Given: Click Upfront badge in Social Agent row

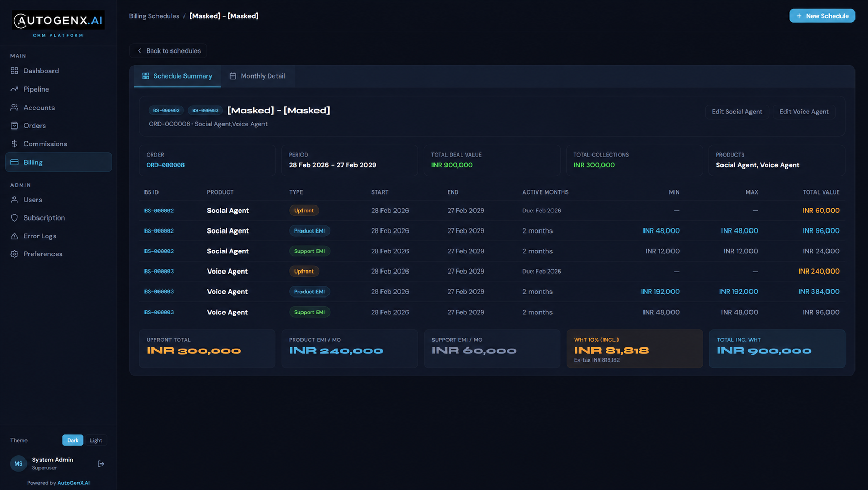Looking at the screenshot, I should pos(304,211).
